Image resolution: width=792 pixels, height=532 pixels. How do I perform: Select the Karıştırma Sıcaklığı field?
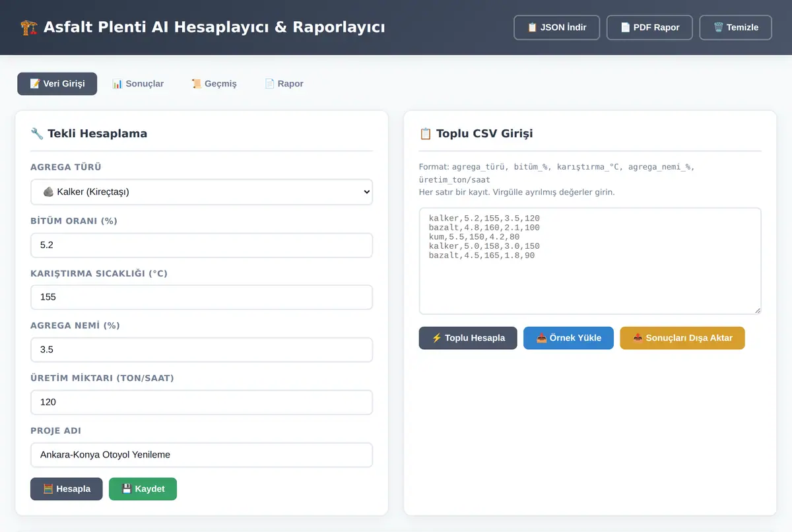[x=201, y=297]
